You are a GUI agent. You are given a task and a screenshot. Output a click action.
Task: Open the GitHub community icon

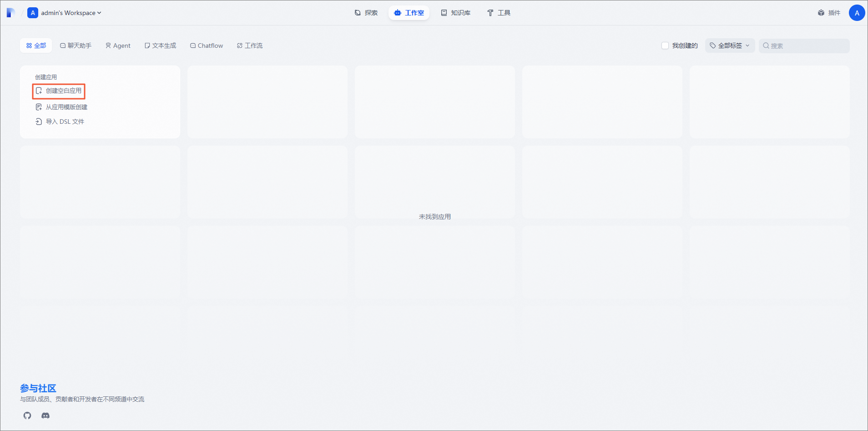[27, 416]
